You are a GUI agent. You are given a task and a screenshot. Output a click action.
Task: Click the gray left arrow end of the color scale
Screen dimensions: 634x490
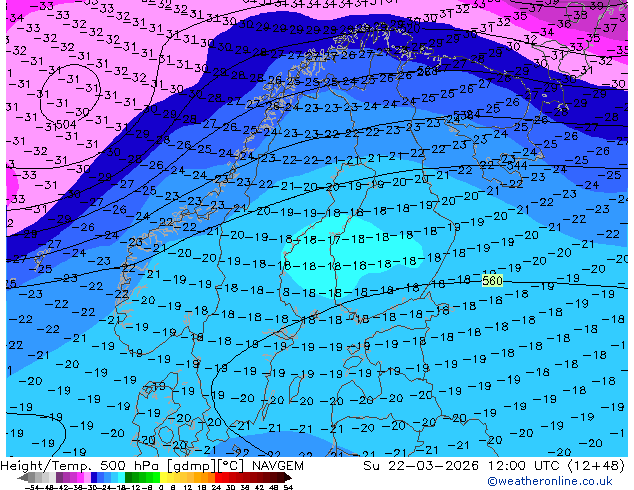click(x=23, y=478)
